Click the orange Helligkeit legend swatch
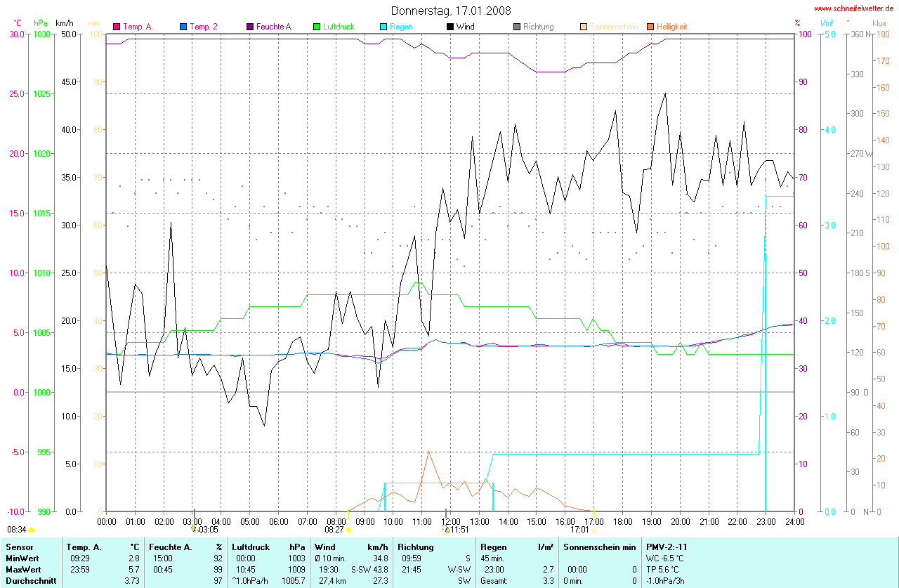This screenshot has width=899, height=588. pos(650,27)
